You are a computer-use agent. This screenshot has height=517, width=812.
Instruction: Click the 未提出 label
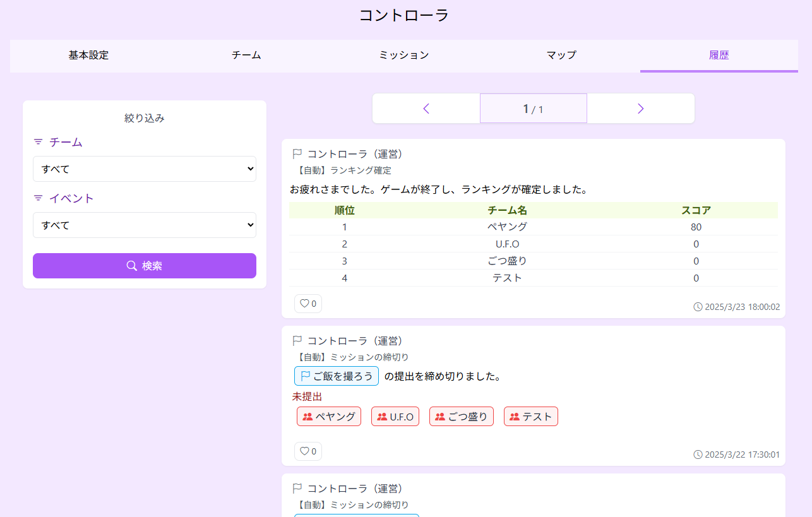pos(307,397)
